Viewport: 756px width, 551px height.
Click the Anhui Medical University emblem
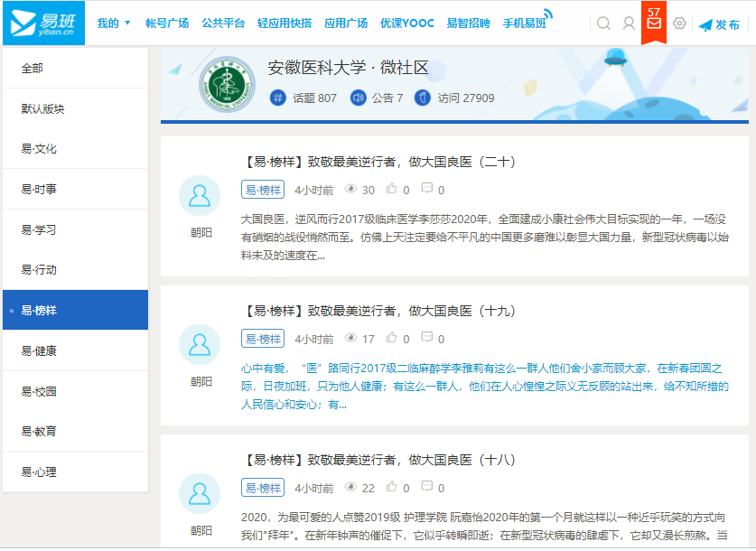pos(227,85)
